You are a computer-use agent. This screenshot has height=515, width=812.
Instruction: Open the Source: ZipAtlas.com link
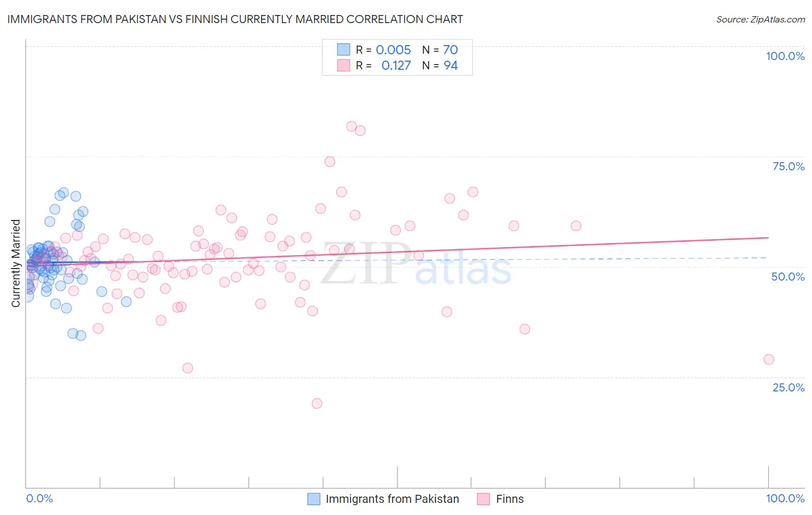click(x=761, y=20)
